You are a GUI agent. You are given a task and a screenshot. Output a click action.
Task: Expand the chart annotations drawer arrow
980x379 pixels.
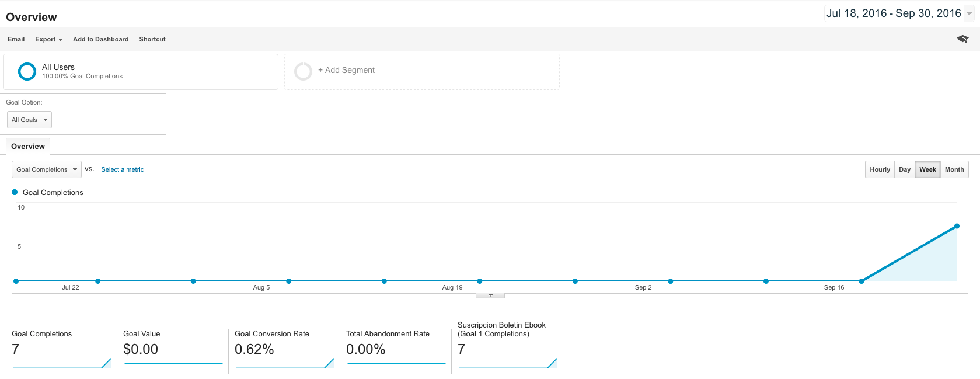(x=490, y=295)
